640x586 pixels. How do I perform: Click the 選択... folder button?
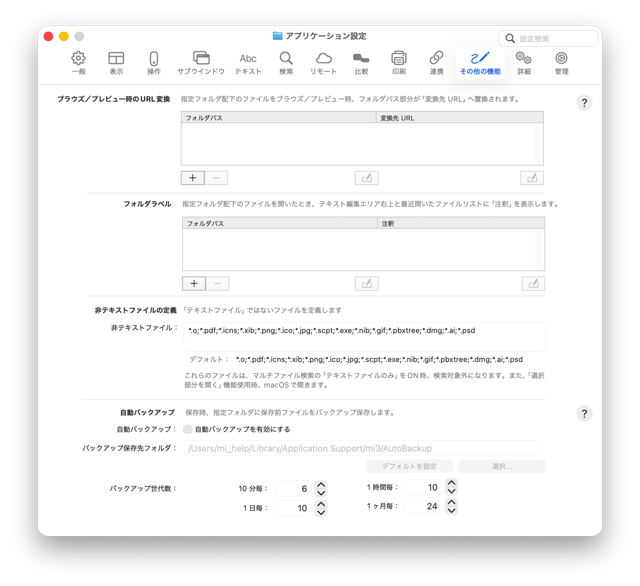point(502,466)
